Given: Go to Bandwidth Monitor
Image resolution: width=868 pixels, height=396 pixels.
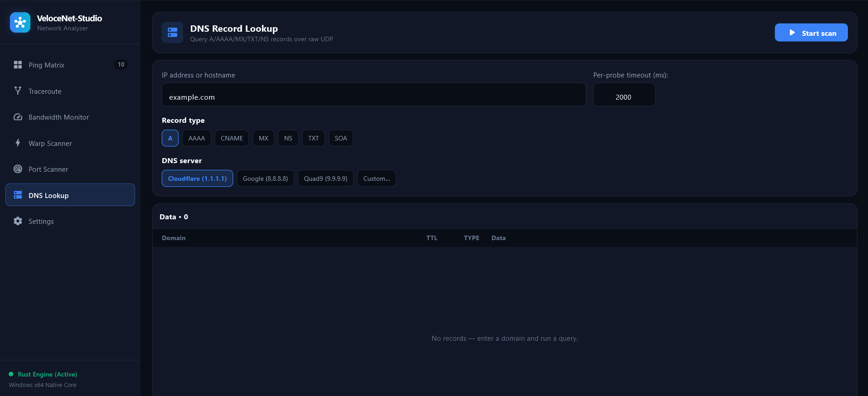Looking at the screenshot, I should click(x=70, y=117).
